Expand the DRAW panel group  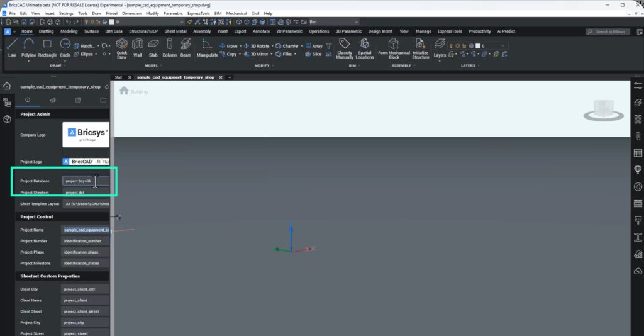pyautogui.click(x=57, y=65)
